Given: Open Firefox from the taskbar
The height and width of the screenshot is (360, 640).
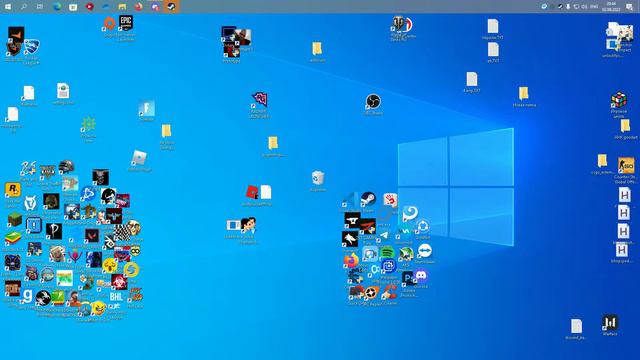Looking at the screenshot, I should [x=139, y=7].
